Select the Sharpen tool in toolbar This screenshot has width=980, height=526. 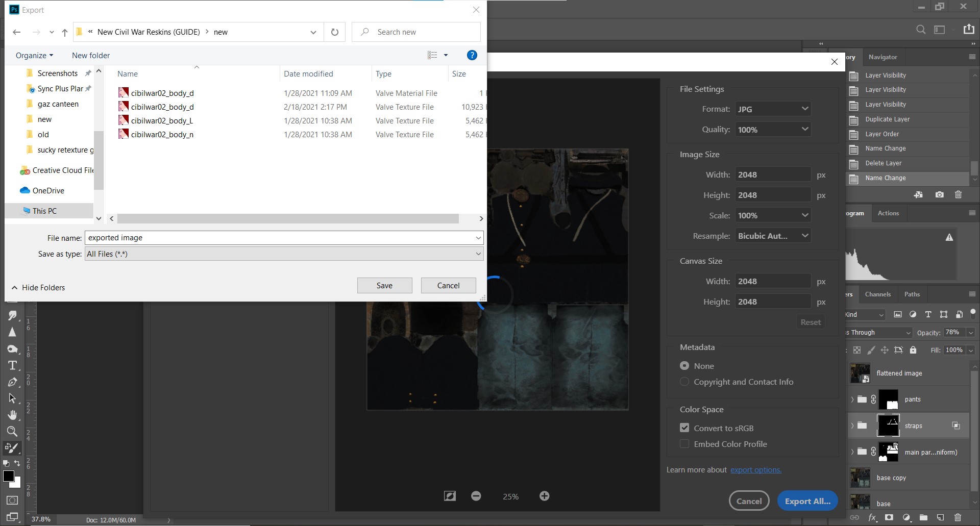pyautogui.click(x=12, y=332)
